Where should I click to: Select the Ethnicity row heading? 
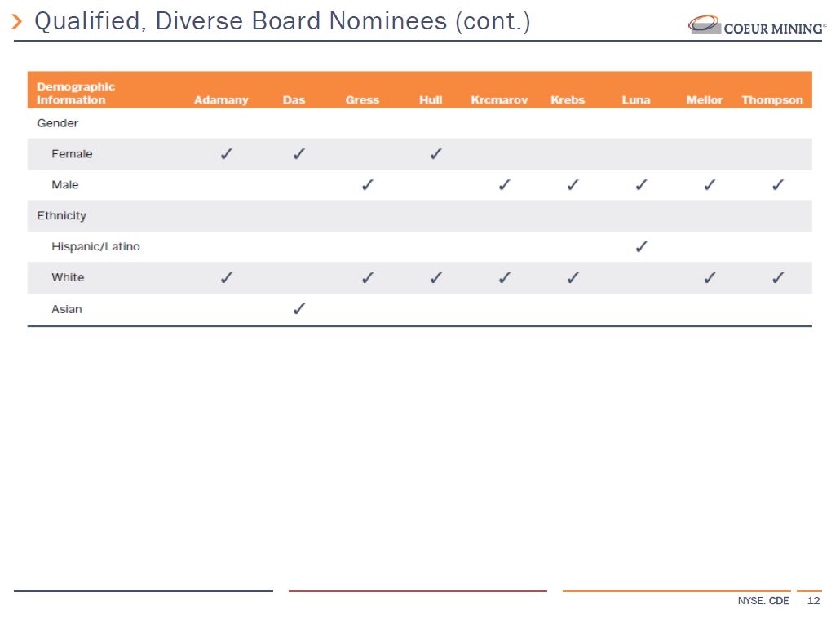click(61, 216)
